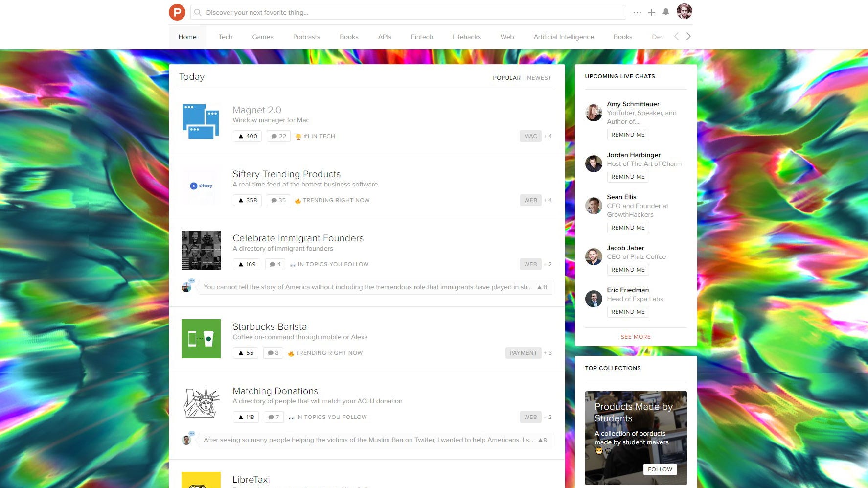868x488 pixels.
Task: Open the Siftery Trending Products title
Action: pyautogui.click(x=286, y=174)
